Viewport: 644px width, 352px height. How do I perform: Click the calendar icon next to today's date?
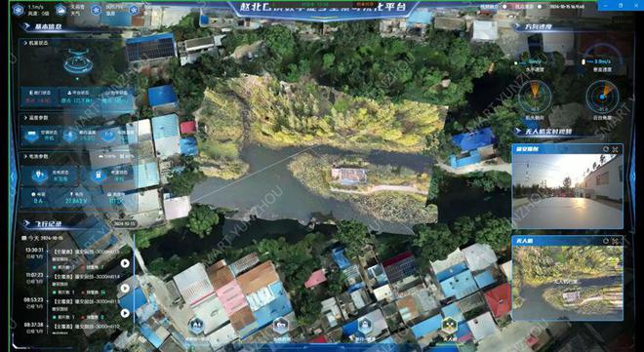(23, 238)
